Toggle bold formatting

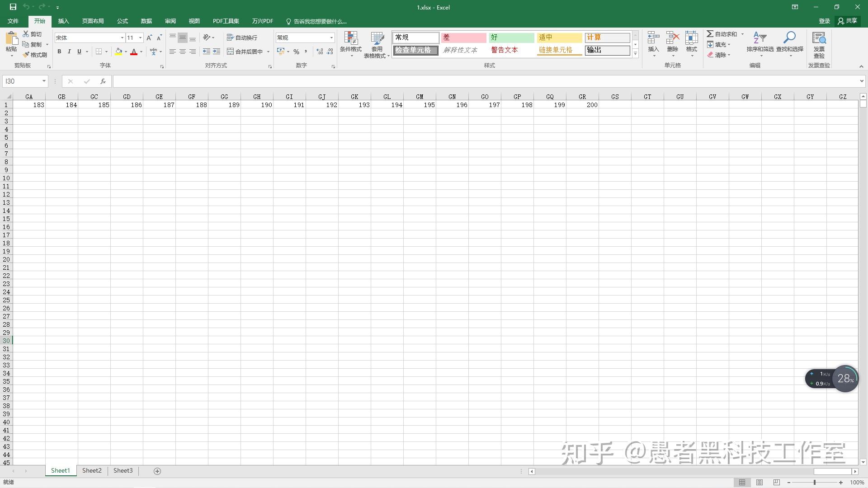59,52
